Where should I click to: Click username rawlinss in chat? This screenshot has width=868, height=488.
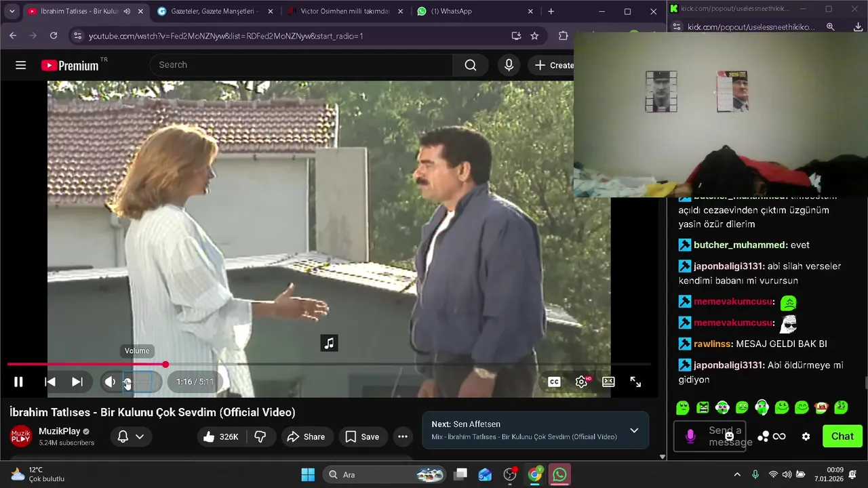click(x=712, y=344)
